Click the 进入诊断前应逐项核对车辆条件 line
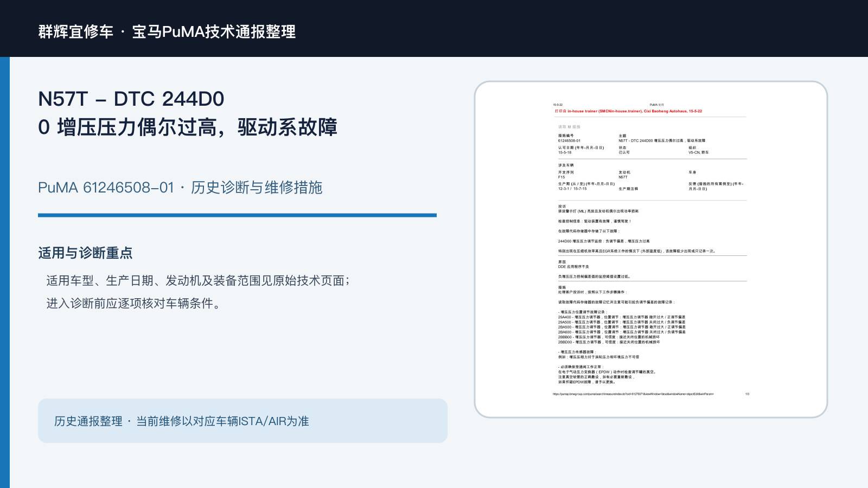Image resolution: width=868 pixels, height=488 pixels. tap(134, 303)
